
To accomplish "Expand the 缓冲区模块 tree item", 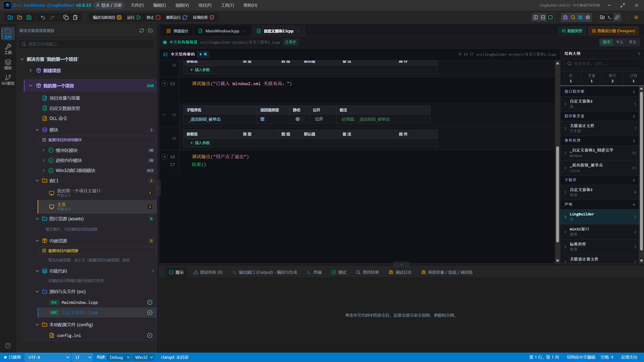I will pos(44,150).
